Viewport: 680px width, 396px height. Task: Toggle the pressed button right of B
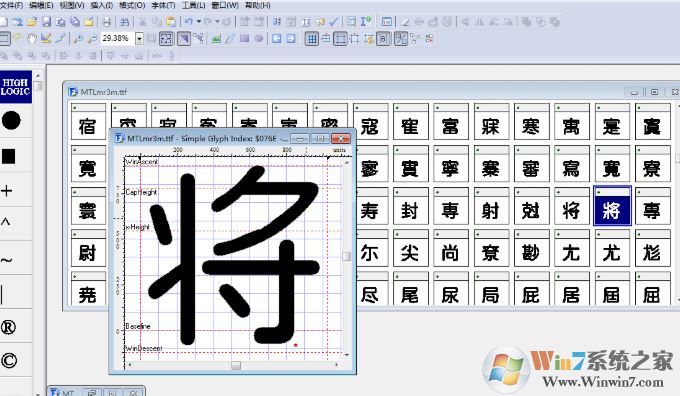pos(400,39)
